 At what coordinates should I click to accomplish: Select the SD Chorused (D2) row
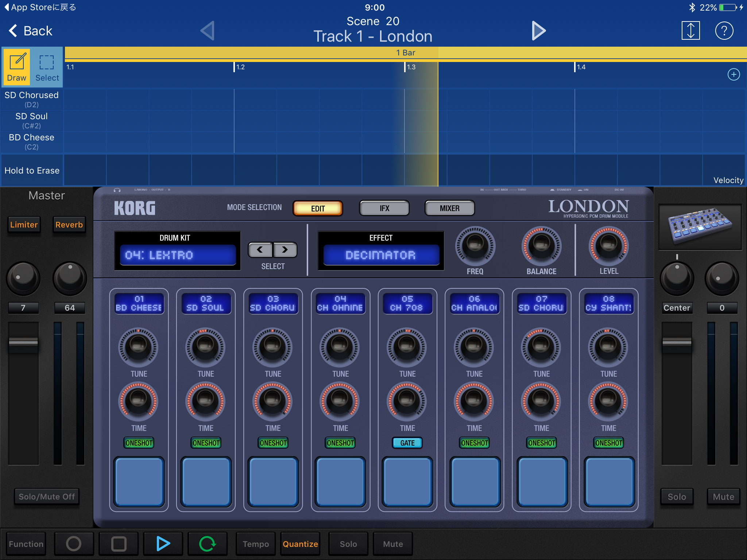tap(32, 99)
